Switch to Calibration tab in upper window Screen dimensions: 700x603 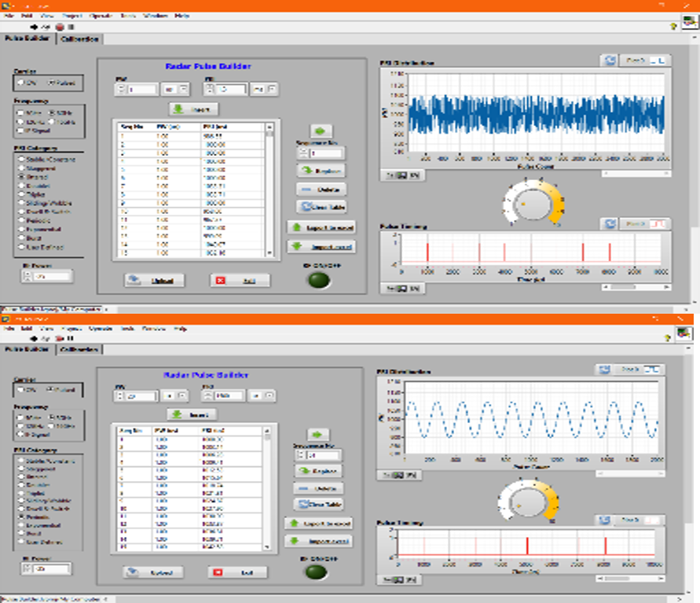coord(79,39)
